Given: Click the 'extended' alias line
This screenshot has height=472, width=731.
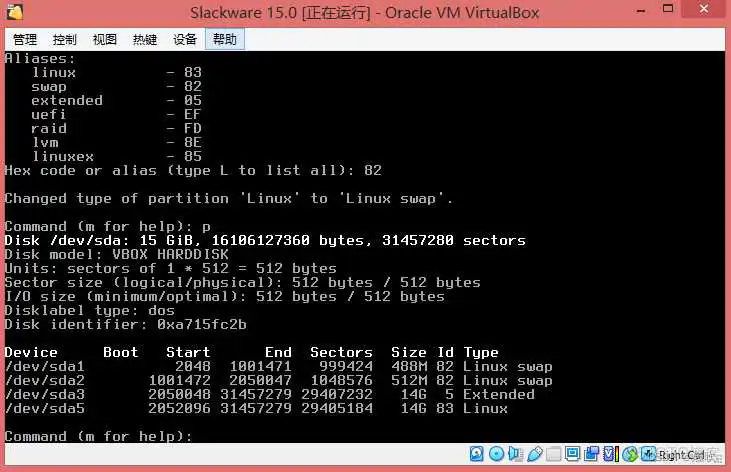Looking at the screenshot, I should coord(117,101).
